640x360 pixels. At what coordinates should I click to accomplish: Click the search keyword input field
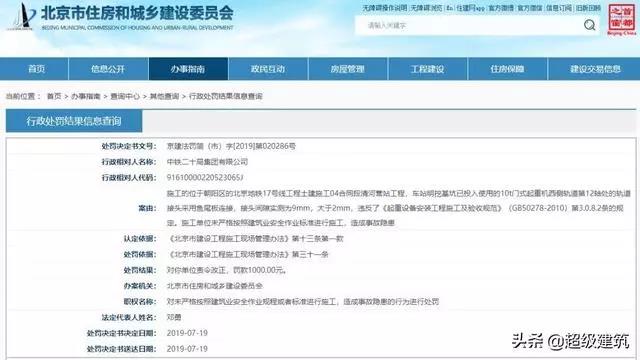[469, 25]
